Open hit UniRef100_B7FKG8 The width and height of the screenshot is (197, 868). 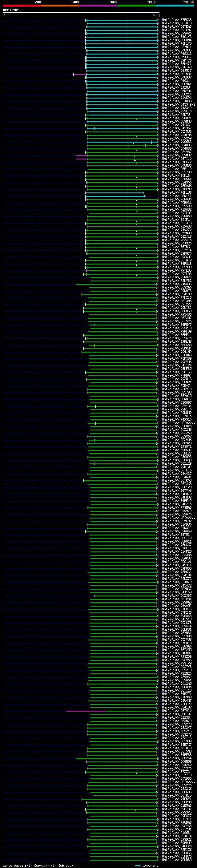coord(177,20)
